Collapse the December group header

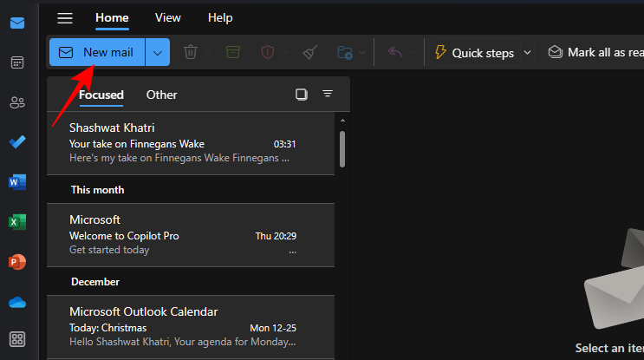tap(95, 282)
